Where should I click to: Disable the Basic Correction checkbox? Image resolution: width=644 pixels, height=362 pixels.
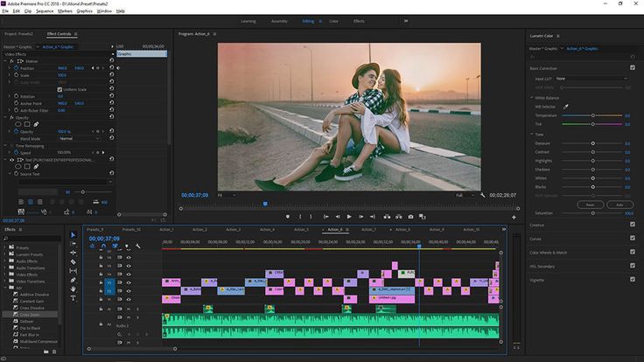633,67
